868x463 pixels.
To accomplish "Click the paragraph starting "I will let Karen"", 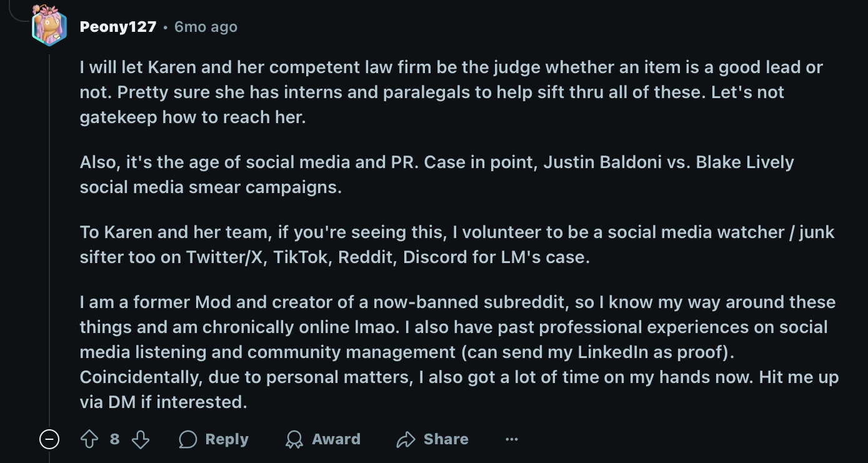I will coord(451,92).
